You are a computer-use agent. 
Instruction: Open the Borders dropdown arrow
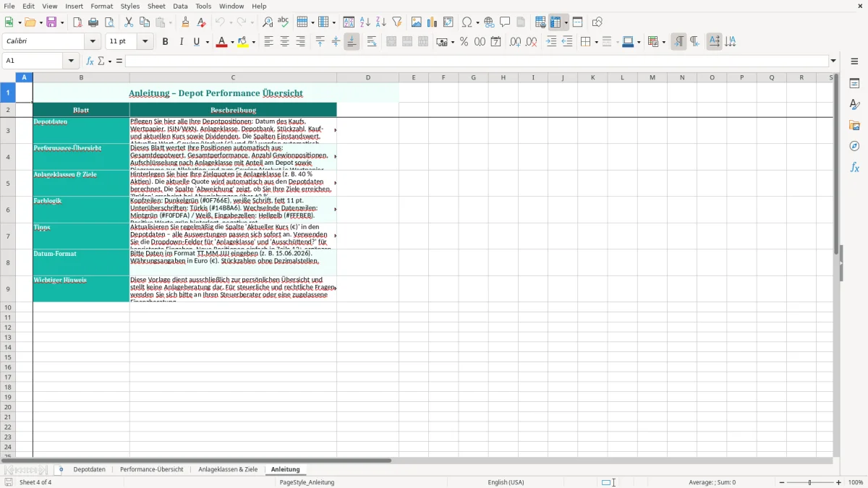pos(596,42)
